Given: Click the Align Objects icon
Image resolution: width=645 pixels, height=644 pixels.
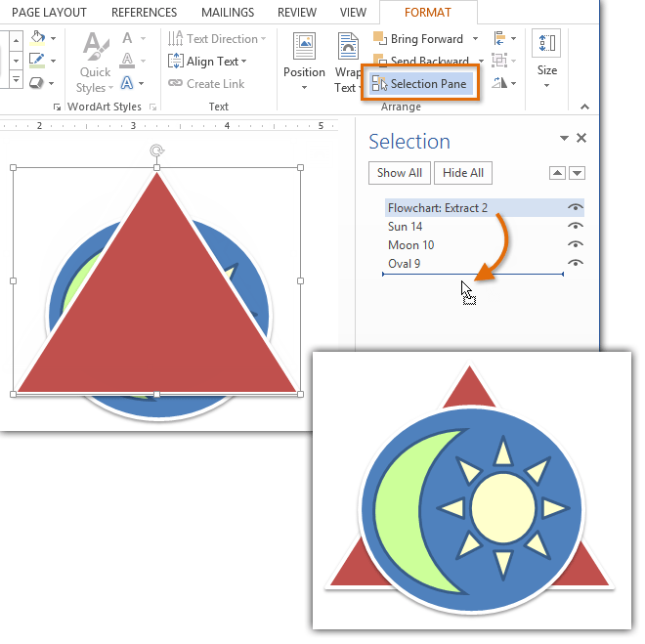Looking at the screenshot, I should 499,38.
